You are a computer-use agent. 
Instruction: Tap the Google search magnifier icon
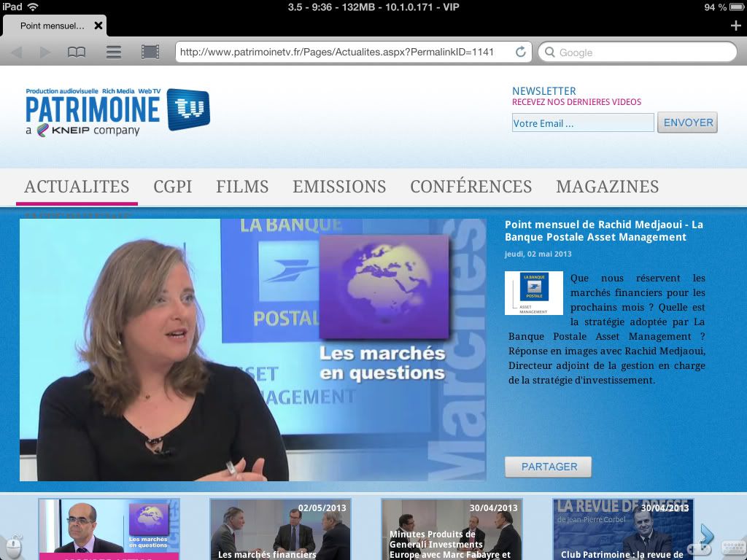pos(550,52)
